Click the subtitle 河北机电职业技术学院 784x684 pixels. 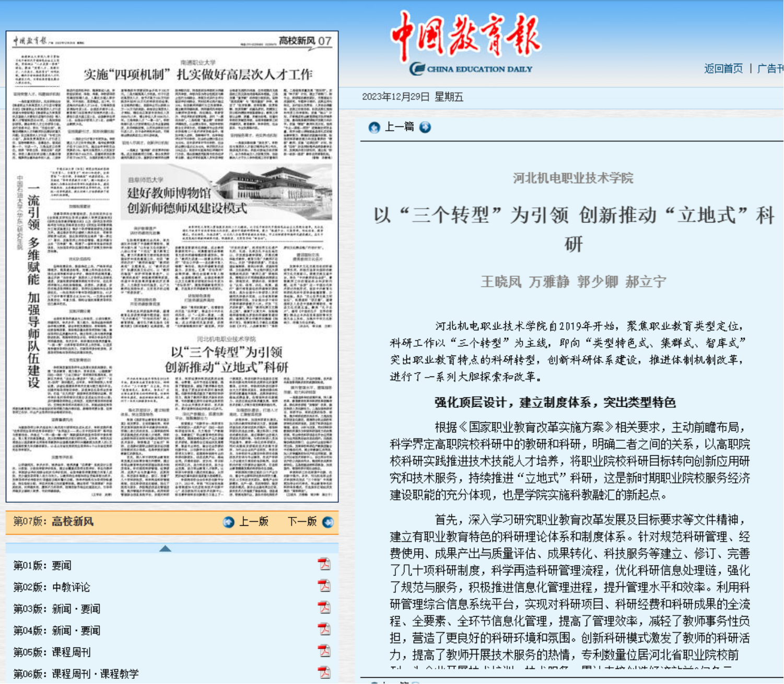(x=573, y=178)
